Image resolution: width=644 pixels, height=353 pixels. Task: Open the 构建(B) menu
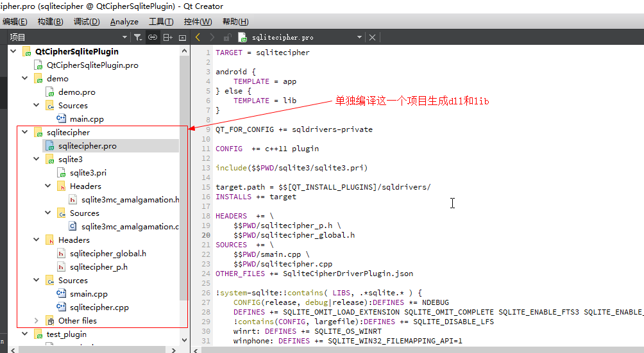point(51,22)
